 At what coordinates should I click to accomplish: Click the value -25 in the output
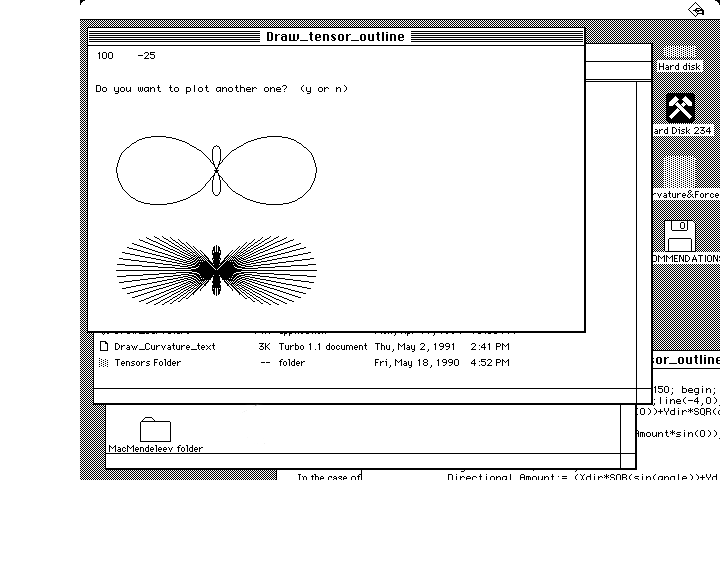tap(146, 56)
